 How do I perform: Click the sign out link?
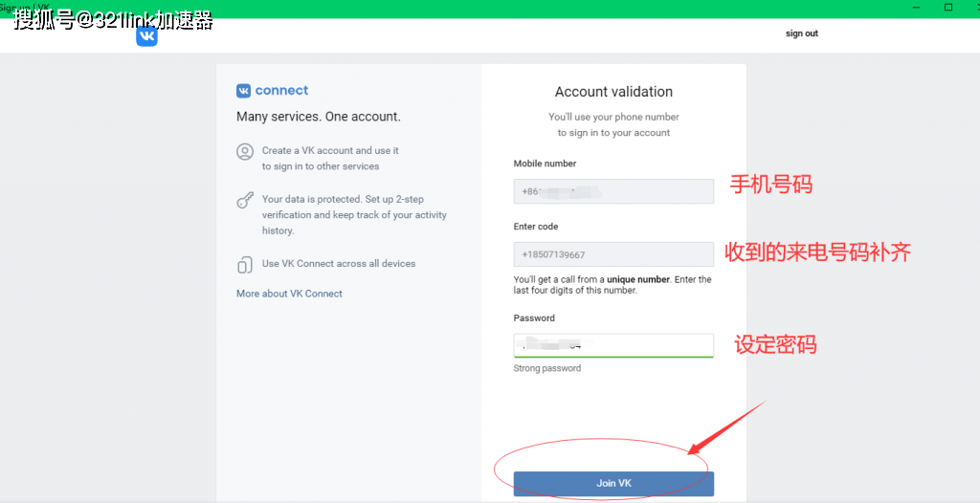click(801, 33)
